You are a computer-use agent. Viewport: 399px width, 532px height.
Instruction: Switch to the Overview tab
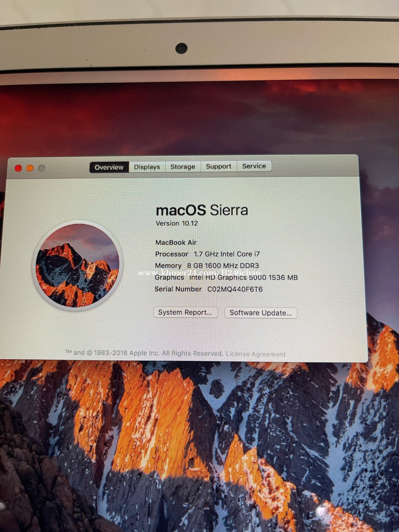[109, 167]
